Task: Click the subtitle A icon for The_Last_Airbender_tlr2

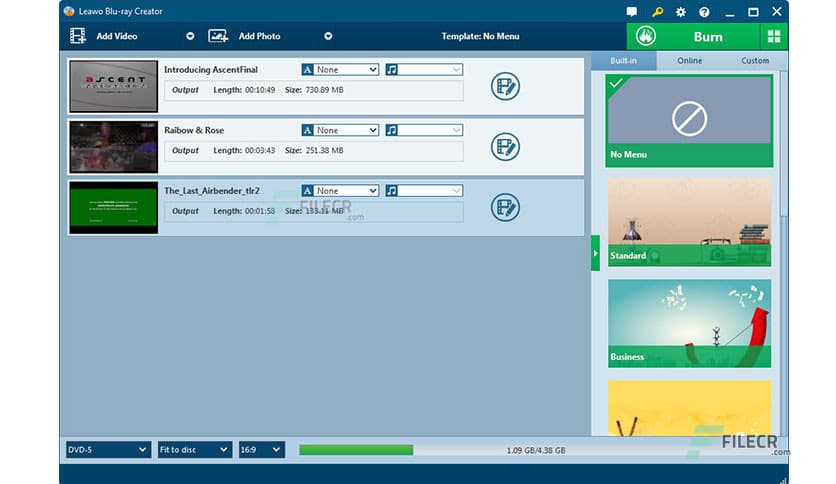Action: pos(308,190)
